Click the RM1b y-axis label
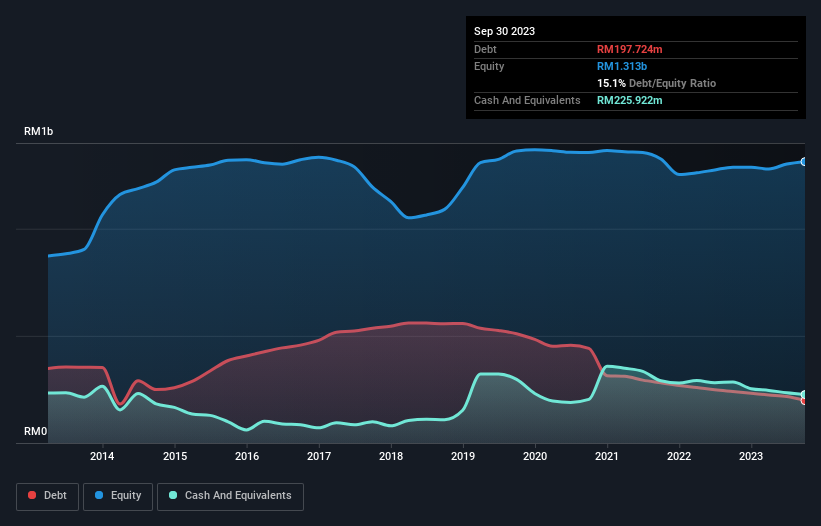Screen dimensions: 821x526 (x=39, y=132)
